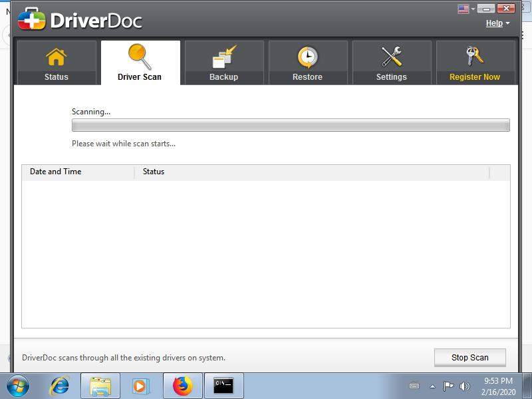Switch to Firefox in taskbar
The height and width of the screenshot is (399, 532).
pos(183,386)
